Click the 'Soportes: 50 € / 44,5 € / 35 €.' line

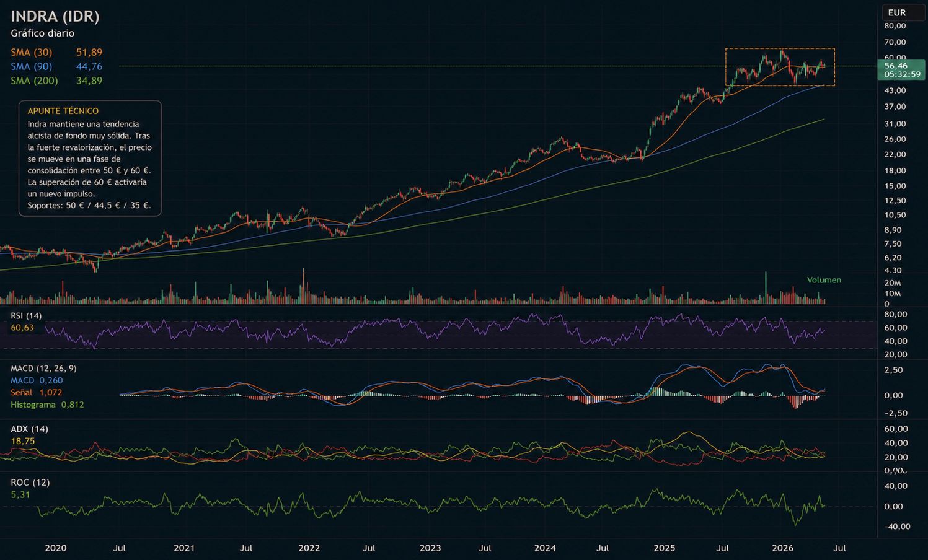[89, 206]
